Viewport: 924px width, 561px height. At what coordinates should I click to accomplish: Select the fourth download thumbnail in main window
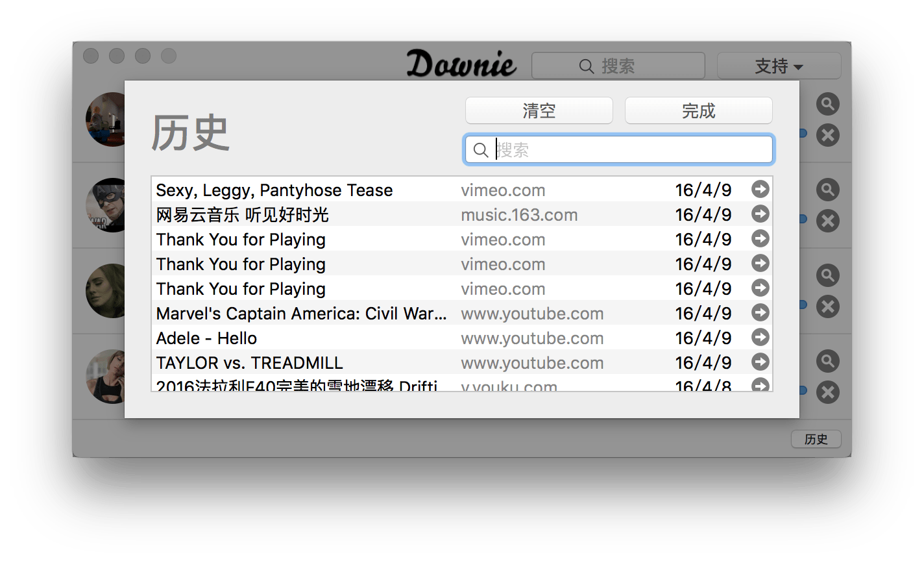point(105,377)
